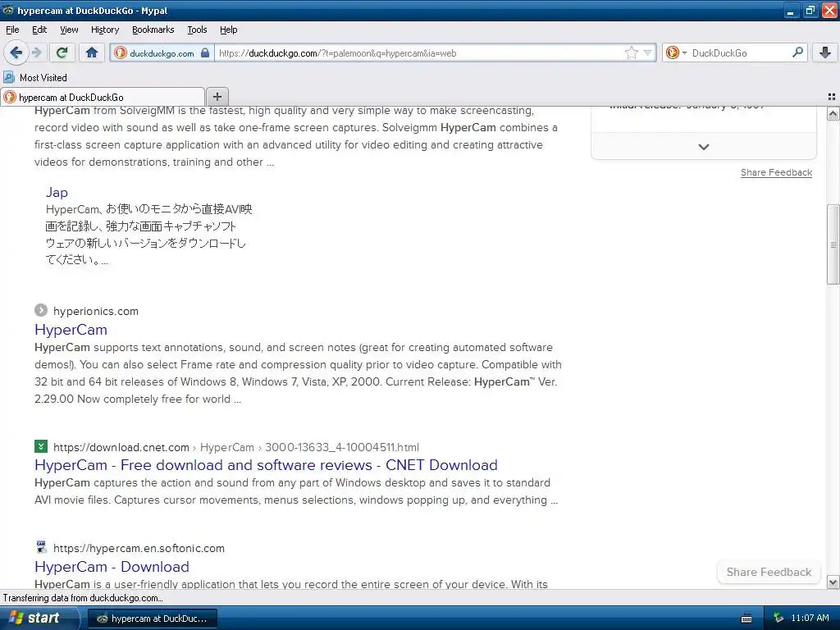Image resolution: width=840 pixels, height=630 pixels.
Task: Click the floating Share Feedback button
Action: [769, 572]
